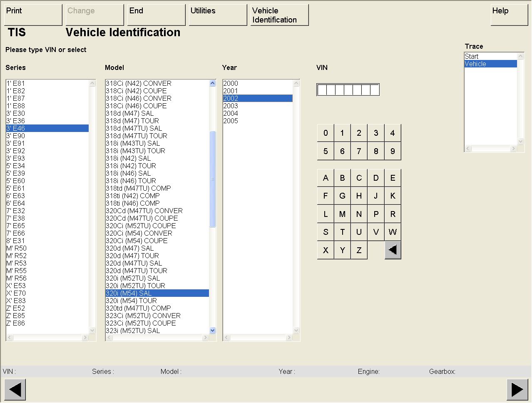Viewport: 532px width, 403px height.
Task: Select model 320td (M47TU) COMP
Action: 157,308
